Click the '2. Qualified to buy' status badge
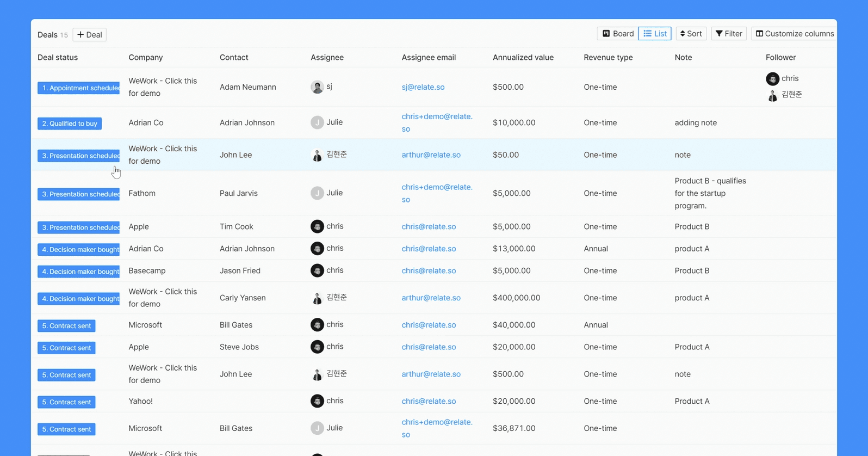 [x=70, y=124]
